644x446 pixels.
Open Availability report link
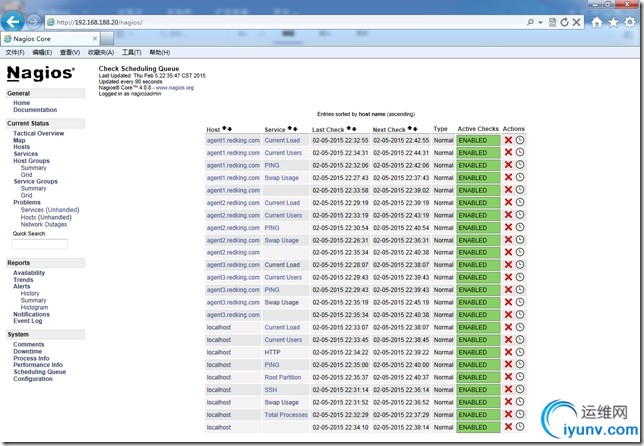coord(29,273)
